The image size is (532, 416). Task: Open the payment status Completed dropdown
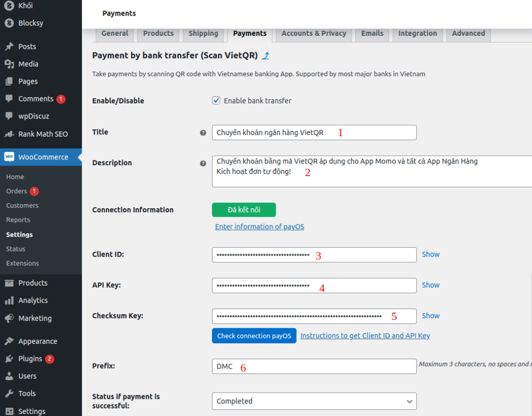point(314,401)
